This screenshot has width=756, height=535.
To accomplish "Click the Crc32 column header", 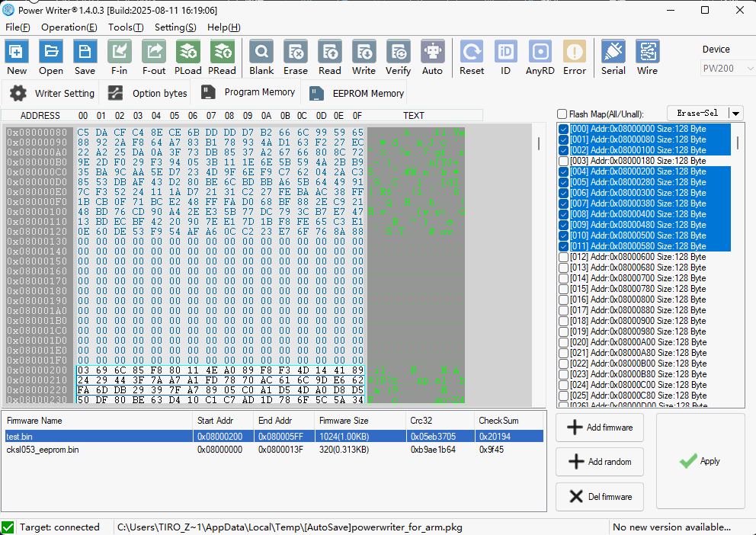I will pos(440,421).
